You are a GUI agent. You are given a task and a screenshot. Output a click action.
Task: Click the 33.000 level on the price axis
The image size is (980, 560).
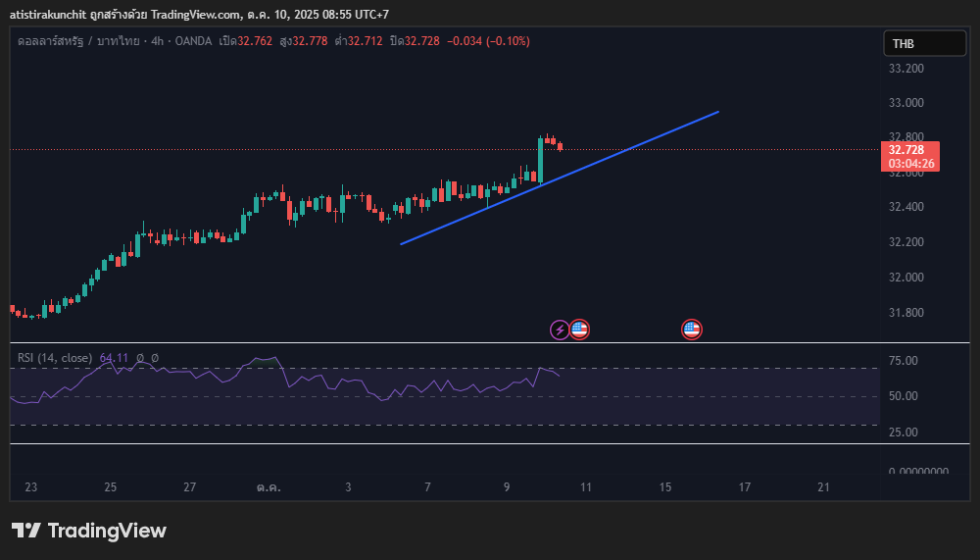click(x=906, y=103)
